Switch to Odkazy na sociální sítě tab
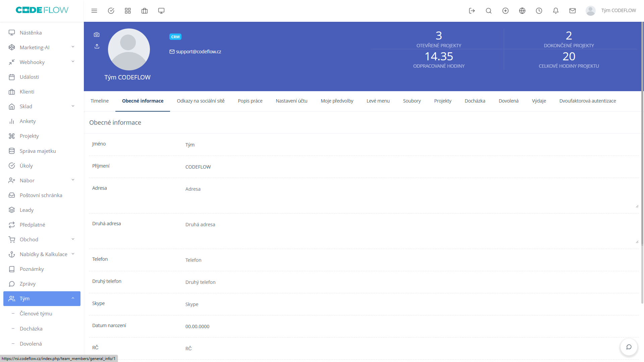644x362 pixels. click(x=201, y=101)
